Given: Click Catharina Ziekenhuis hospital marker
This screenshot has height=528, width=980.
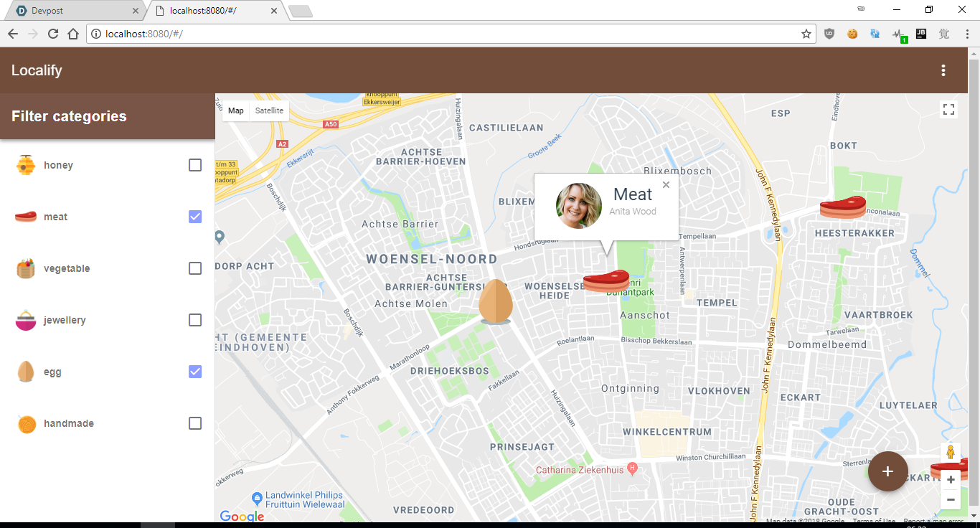Looking at the screenshot, I should pos(632,469).
